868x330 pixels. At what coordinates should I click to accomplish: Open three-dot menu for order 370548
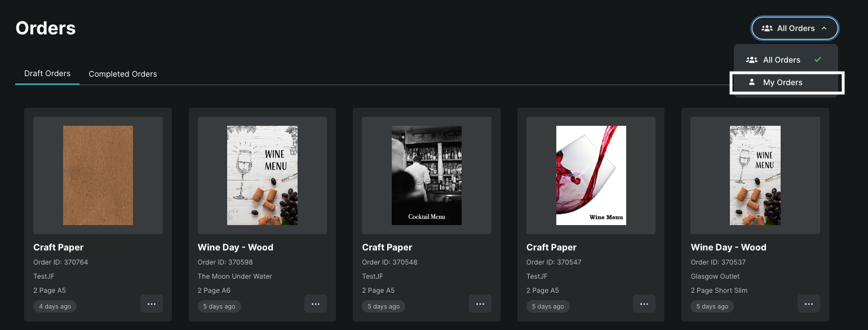click(x=480, y=303)
